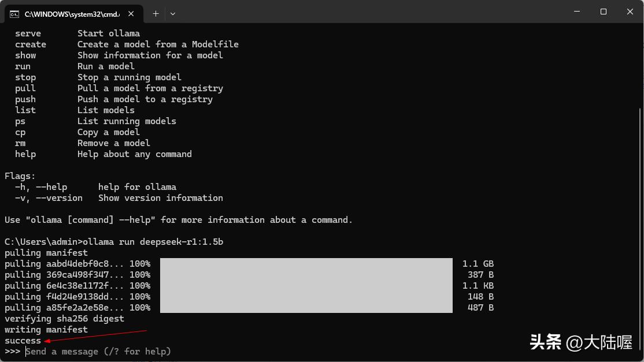
Task: Click the '-h, --help' flag text
Action: (41, 187)
